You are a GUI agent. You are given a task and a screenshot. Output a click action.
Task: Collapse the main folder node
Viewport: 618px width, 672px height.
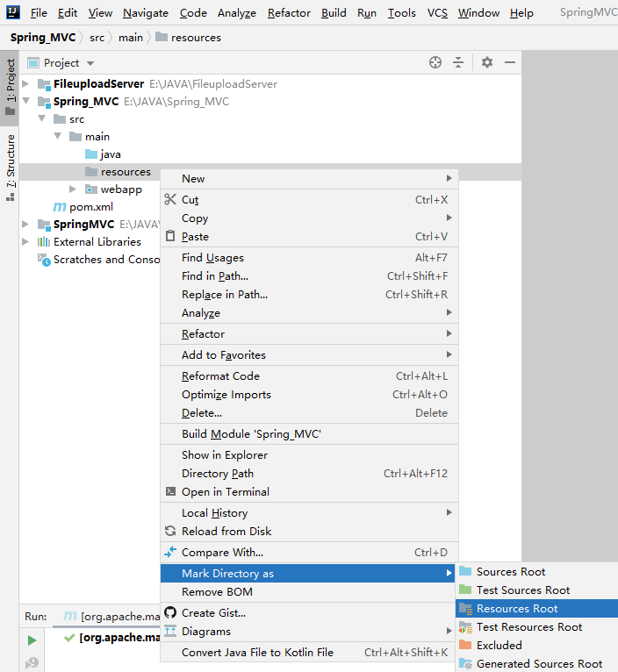(x=57, y=136)
